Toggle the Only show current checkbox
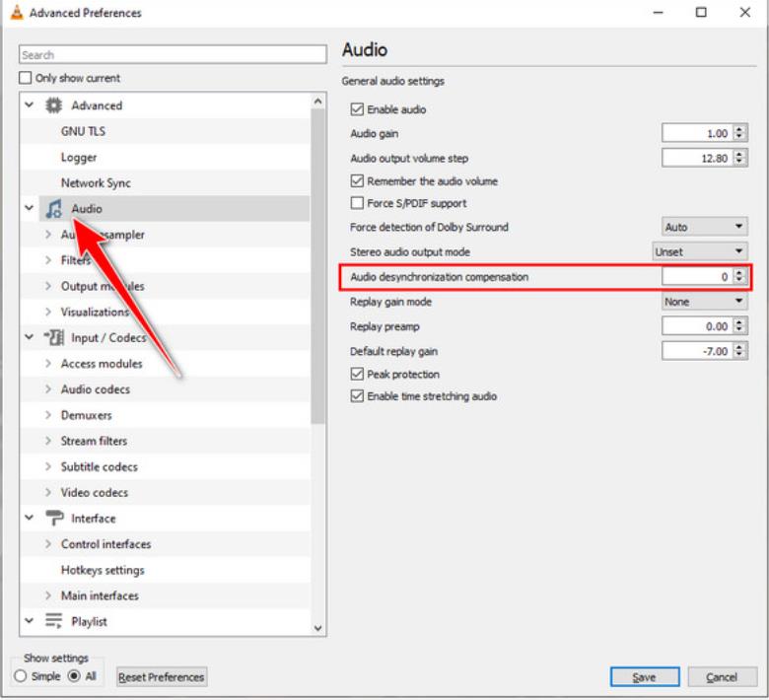 tap(25, 78)
